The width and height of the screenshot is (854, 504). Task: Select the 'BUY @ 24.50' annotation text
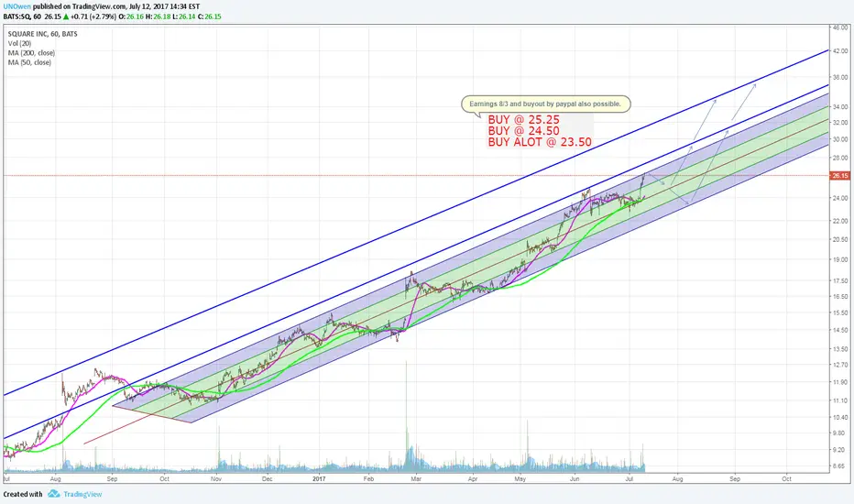click(x=523, y=131)
